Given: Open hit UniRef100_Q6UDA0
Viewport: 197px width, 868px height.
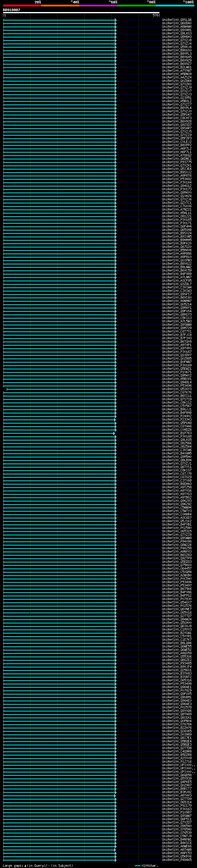Looking at the screenshot, I should point(177,23).
